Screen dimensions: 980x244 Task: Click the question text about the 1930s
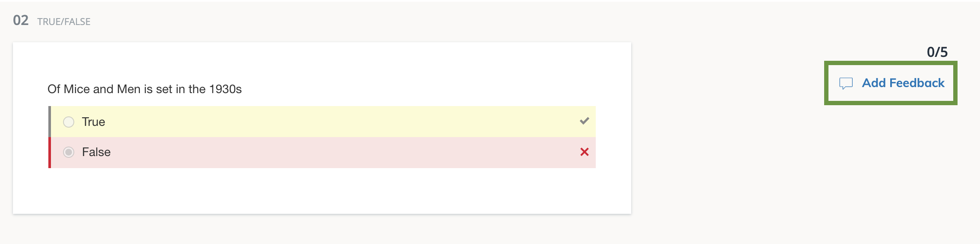(x=144, y=89)
